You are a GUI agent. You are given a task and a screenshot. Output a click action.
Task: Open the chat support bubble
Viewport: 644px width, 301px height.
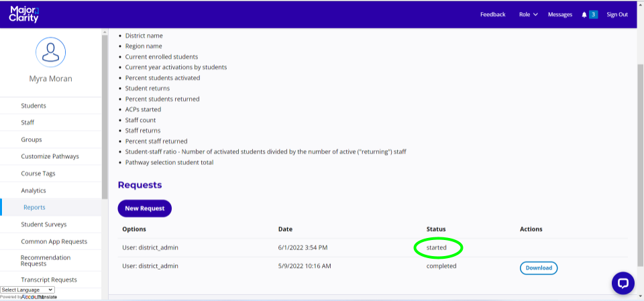click(x=623, y=282)
